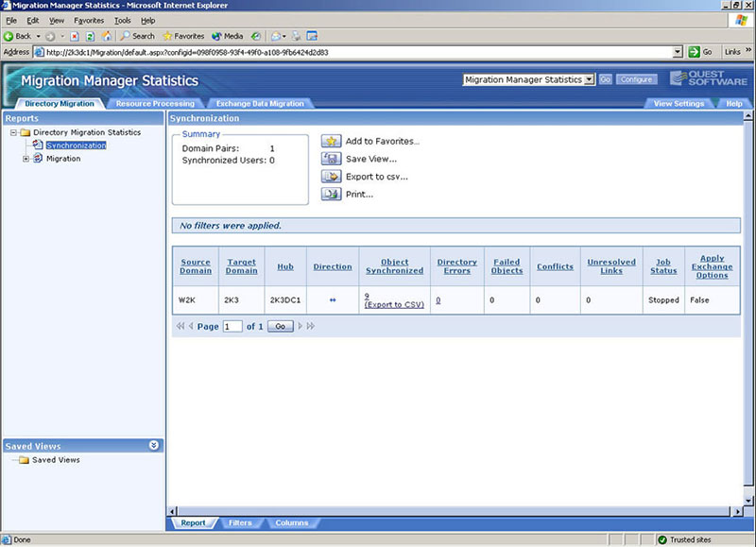Click the IE Back arrow icon

(9, 36)
